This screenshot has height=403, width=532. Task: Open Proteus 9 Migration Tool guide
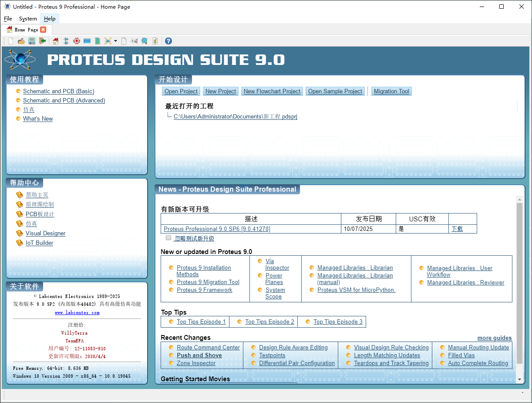coord(208,282)
